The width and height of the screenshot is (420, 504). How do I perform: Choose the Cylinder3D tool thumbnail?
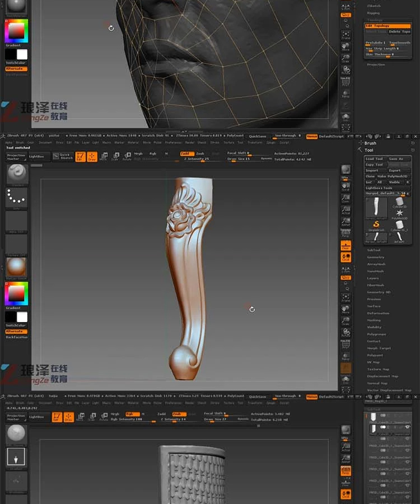click(x=399, y=203)
